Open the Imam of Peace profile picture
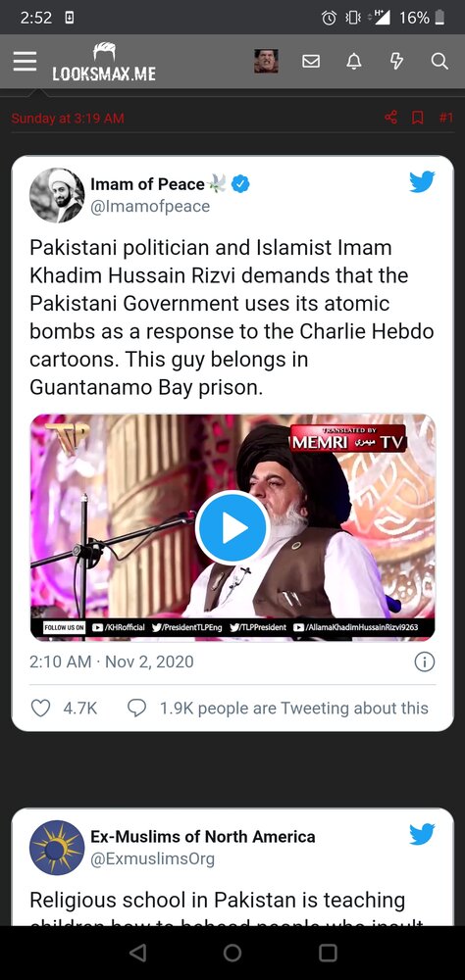 [x=57, y=196]
